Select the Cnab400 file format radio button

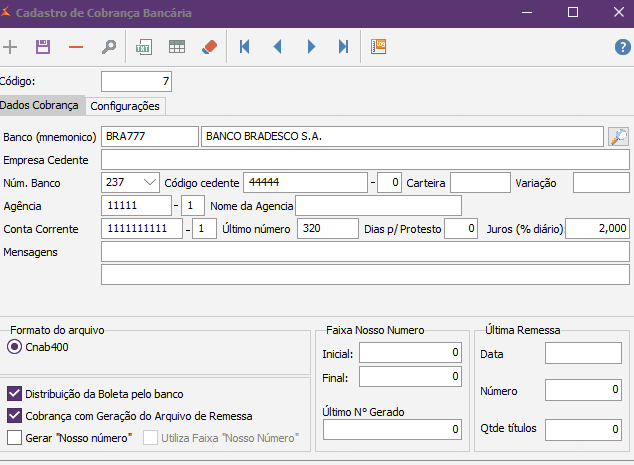(x=14, y=347)
